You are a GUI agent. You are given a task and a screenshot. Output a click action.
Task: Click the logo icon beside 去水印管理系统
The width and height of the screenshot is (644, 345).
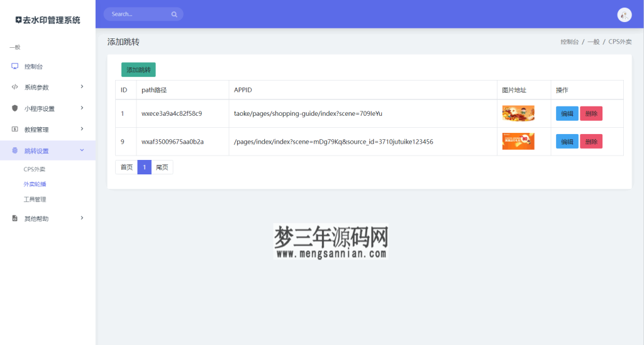pos(18,20)
